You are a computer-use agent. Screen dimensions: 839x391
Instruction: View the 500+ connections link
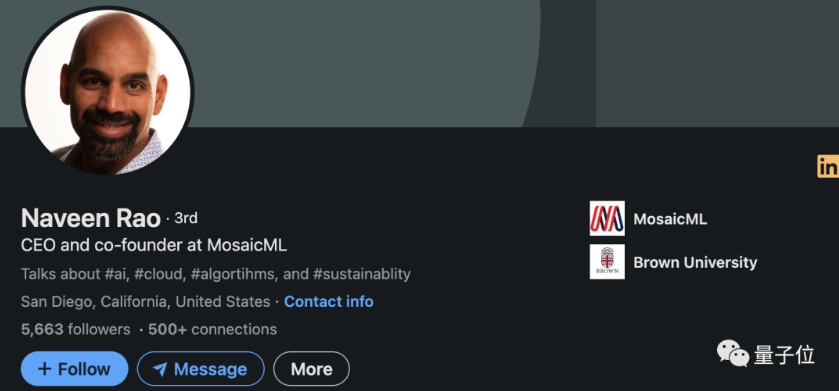pos(212,329)
